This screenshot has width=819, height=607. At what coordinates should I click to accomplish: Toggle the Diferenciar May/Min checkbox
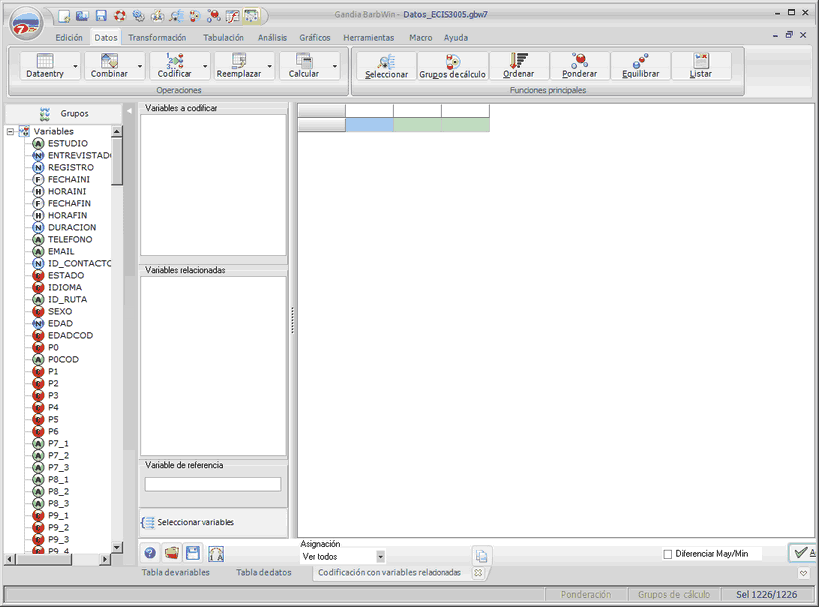(668, 554)
